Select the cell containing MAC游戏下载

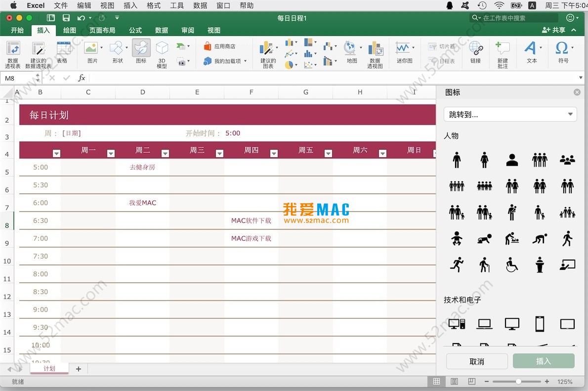coord(251,238)
